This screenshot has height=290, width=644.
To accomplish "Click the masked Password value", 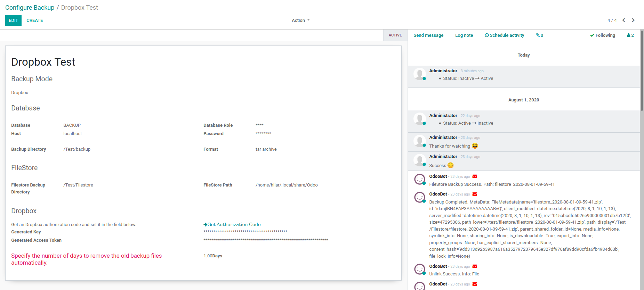I will [263, 133].
